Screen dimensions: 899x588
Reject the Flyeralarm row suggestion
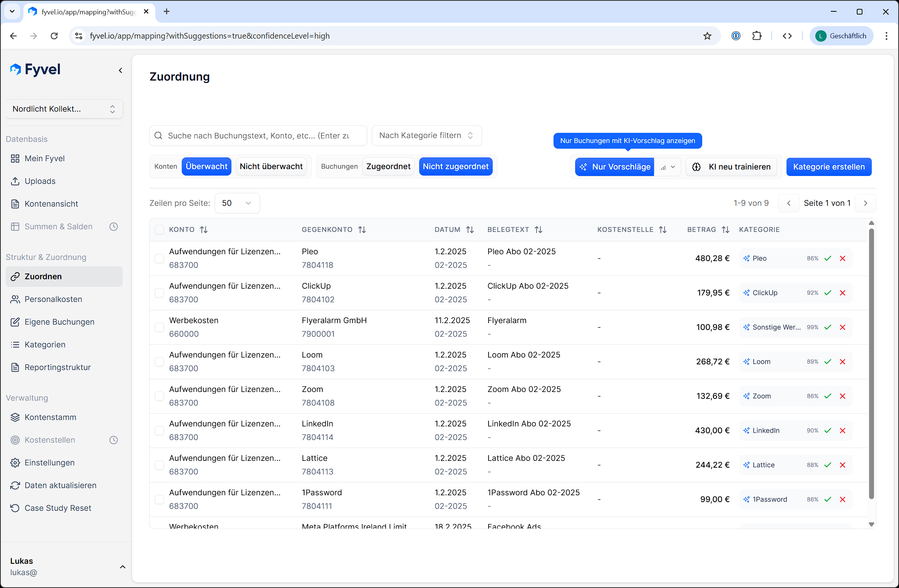(843, 327)
